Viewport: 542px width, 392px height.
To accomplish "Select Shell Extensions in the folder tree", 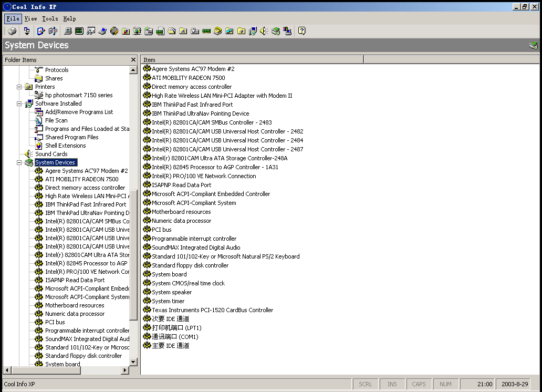I will coord(66,146).
